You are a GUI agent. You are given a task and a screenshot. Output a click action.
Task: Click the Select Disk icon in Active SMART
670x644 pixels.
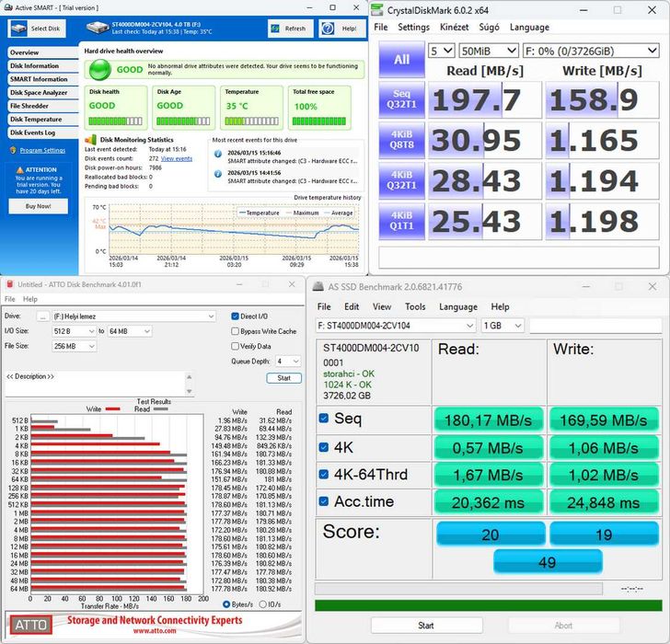point(18,29)
